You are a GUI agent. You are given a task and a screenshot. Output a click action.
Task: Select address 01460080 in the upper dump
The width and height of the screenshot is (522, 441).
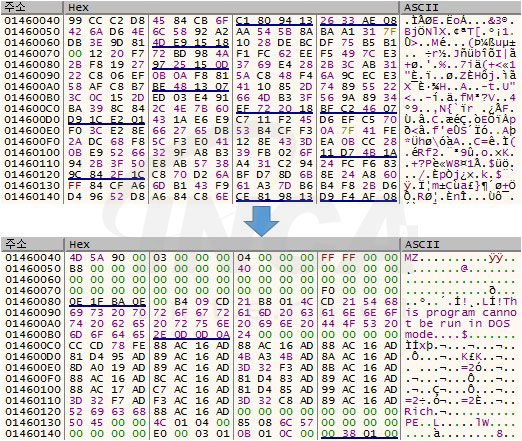[x=32, y=65]
